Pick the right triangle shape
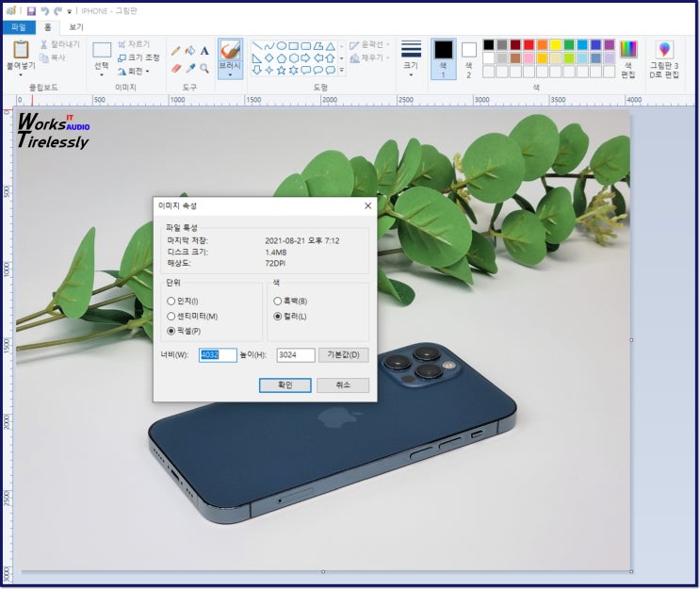 click(x=257, y=58)
